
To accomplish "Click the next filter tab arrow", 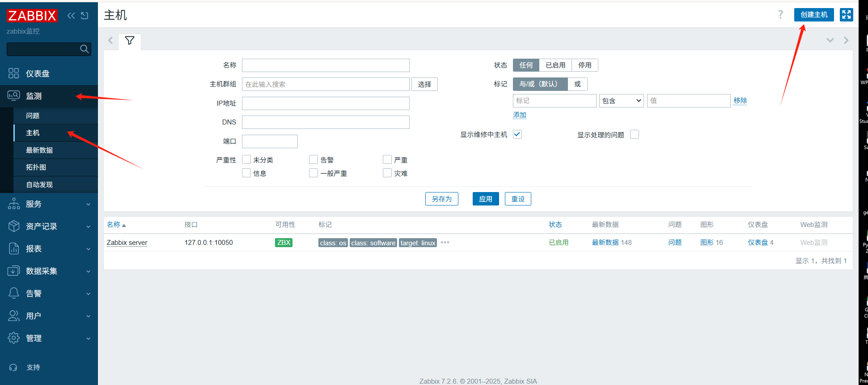I will 846,40.
